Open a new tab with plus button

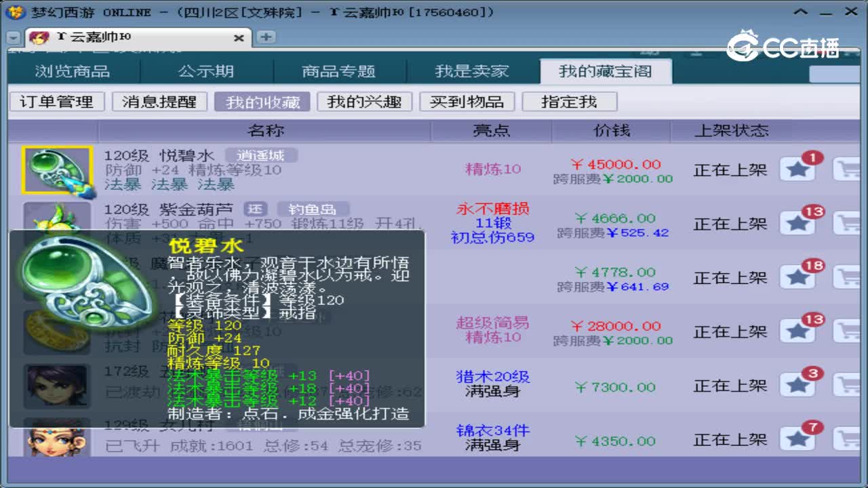point(266,37)
